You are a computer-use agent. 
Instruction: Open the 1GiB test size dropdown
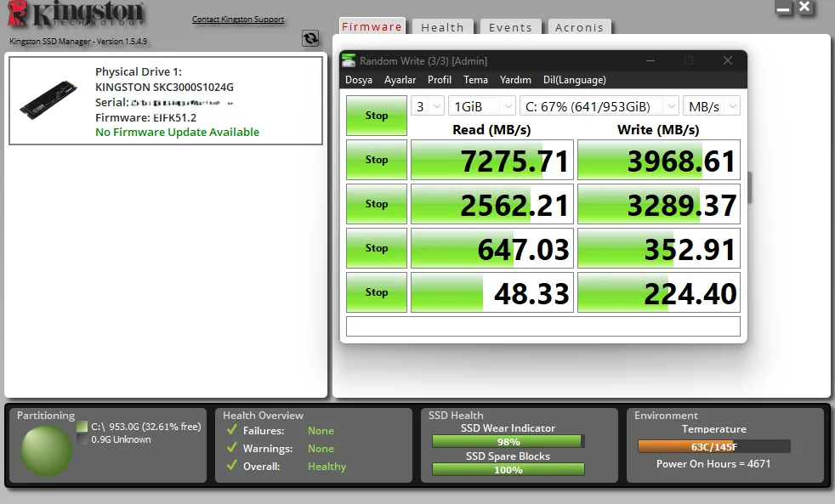482,106
